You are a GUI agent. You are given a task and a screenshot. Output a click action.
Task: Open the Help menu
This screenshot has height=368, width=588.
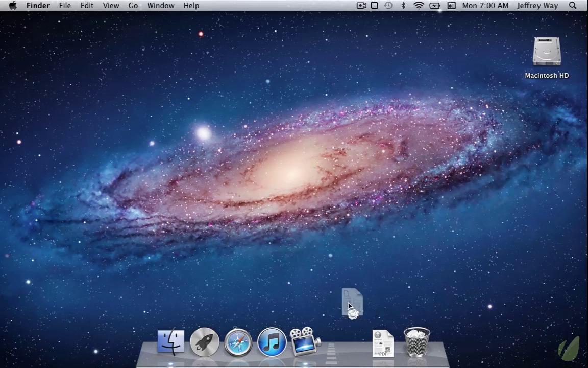(x=191, y=6)
